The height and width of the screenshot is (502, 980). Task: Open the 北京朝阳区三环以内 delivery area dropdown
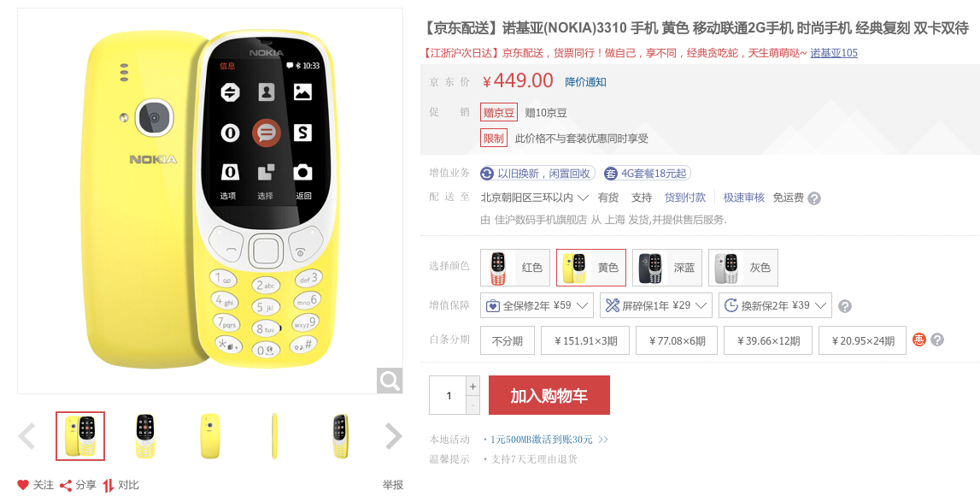pyautogui.click(x=534, y=198)
